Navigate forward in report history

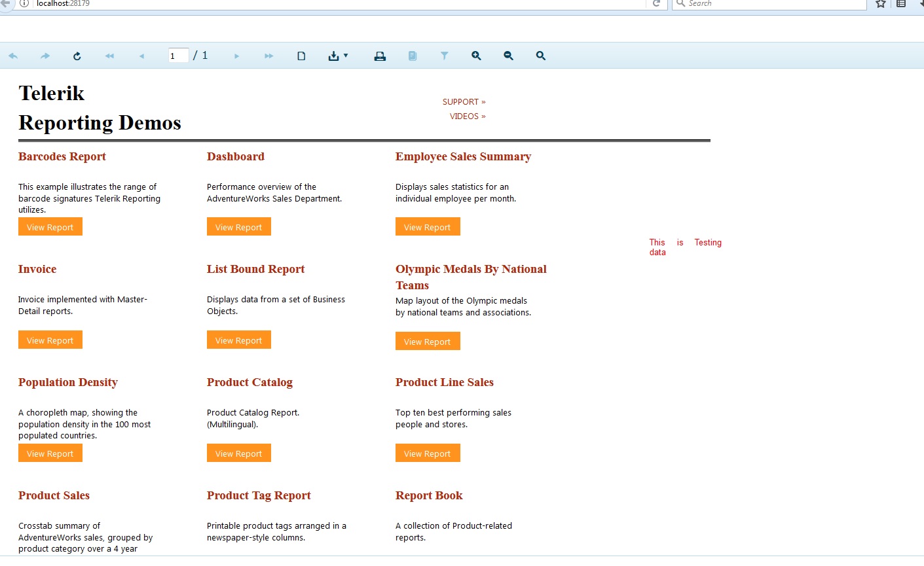click(45, 56)
